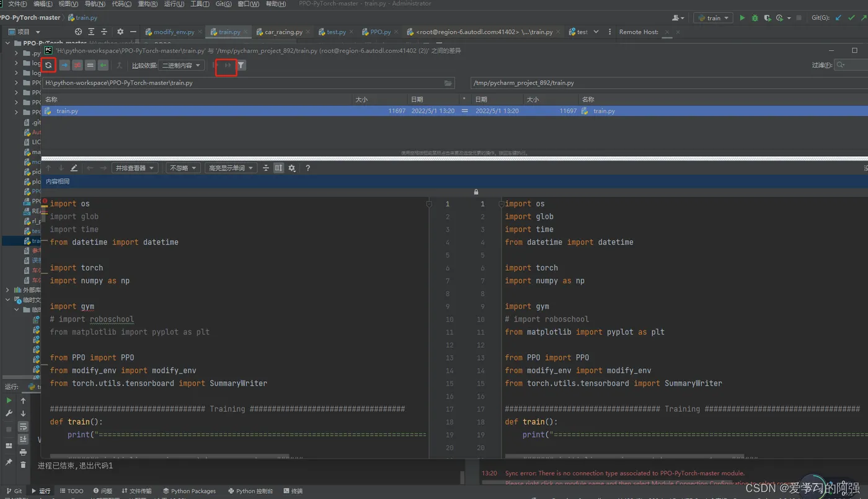Click the Git update project blue arrow

coord(839,18)
